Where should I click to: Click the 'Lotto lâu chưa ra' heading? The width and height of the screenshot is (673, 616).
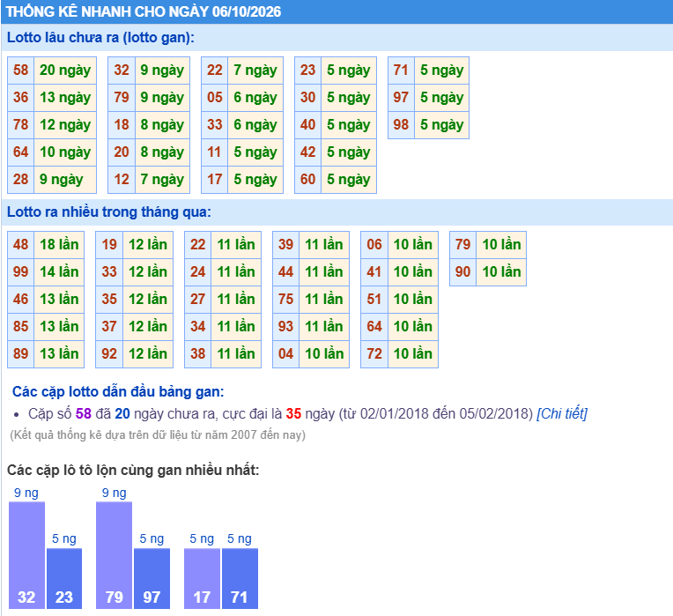tap(100, 37)
